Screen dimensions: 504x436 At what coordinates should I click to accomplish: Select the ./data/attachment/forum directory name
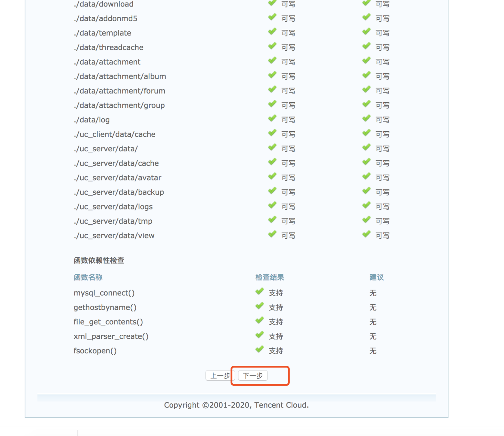119,91
